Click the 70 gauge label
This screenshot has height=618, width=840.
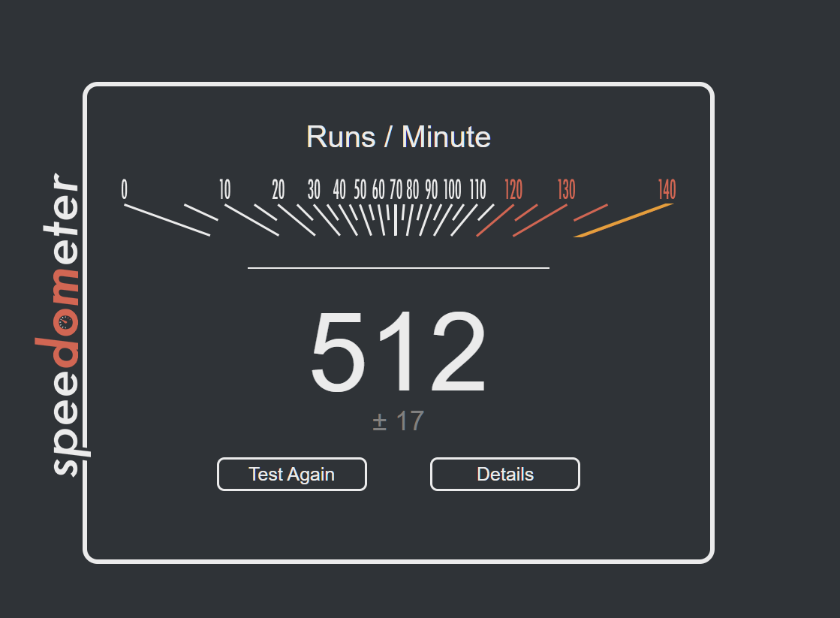point(396,190)
